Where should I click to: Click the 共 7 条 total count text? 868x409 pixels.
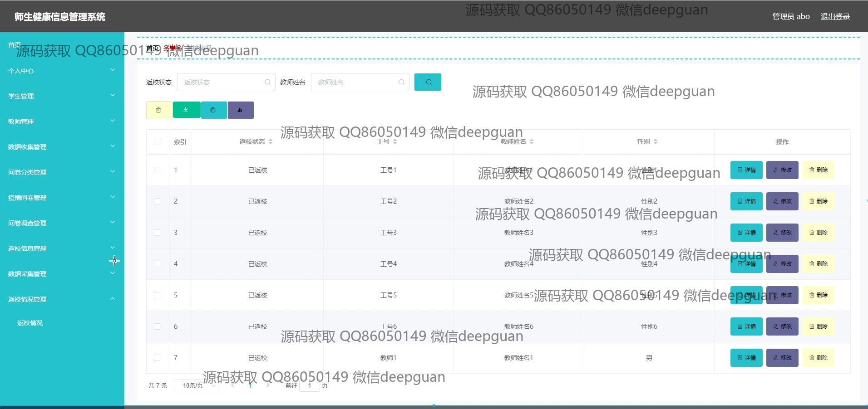(x=158, y=385)
